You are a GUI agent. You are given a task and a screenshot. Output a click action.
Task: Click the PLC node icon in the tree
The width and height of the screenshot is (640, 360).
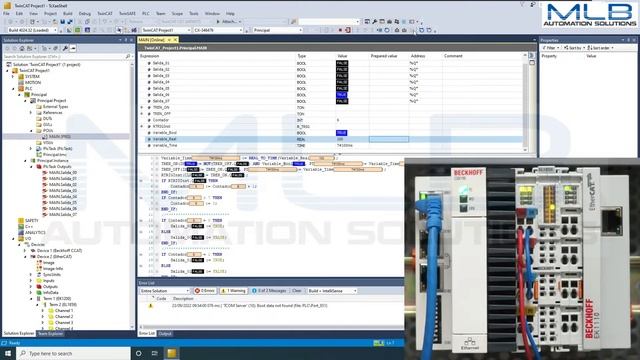21,89
